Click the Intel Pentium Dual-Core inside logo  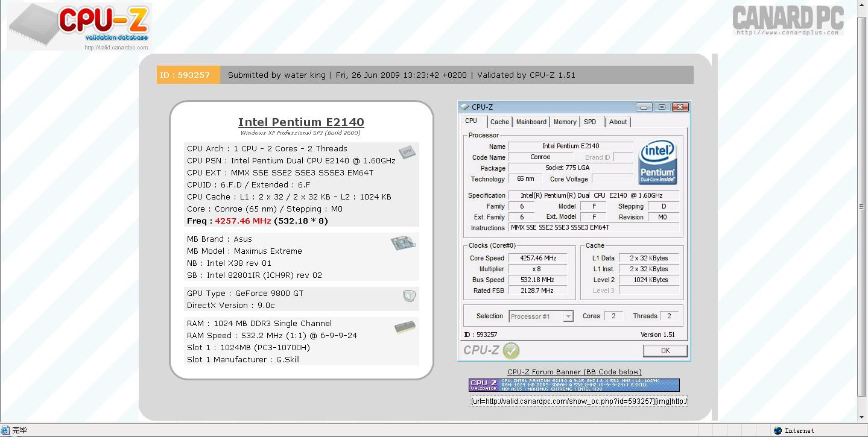[x=657, y=163]
